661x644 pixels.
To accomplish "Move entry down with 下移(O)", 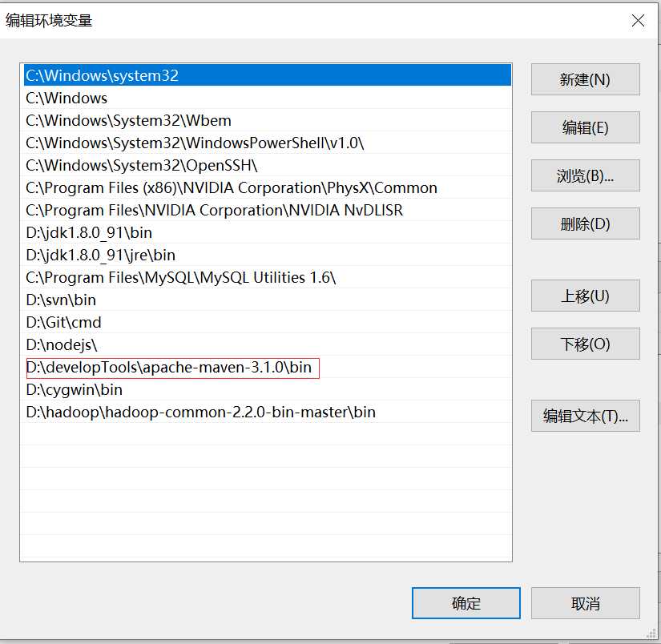I will point(585,344).
